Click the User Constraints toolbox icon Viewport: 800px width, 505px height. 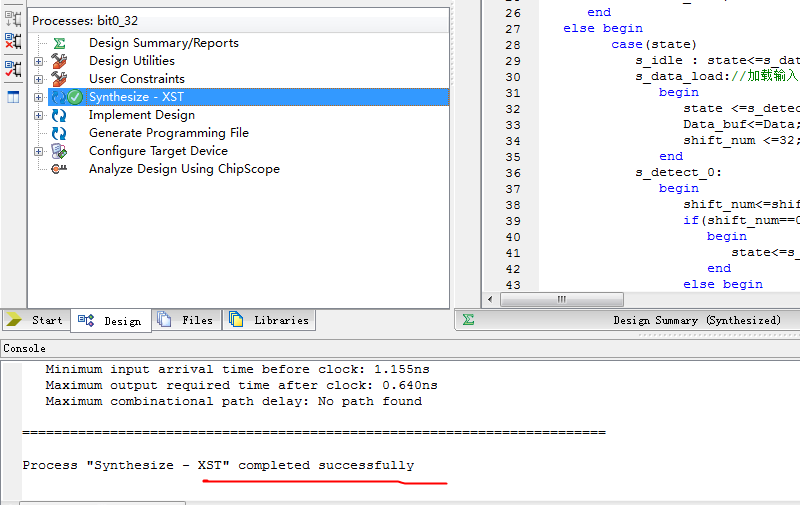[59, 79]
